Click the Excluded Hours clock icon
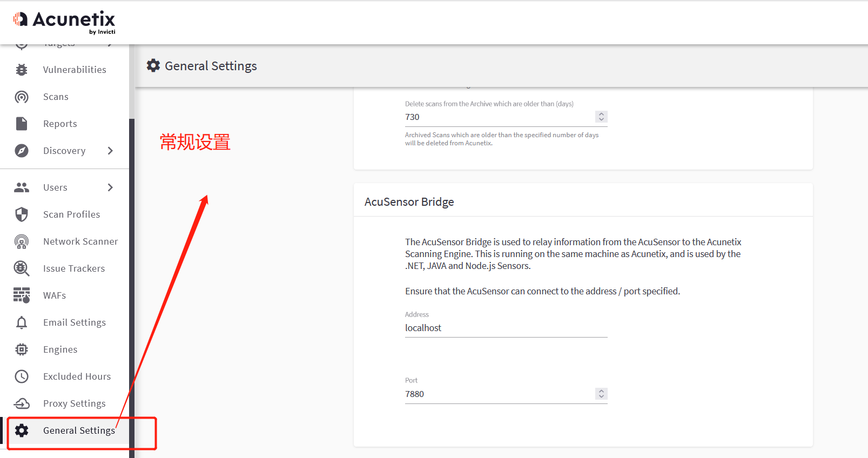 (x=22, y=376)
